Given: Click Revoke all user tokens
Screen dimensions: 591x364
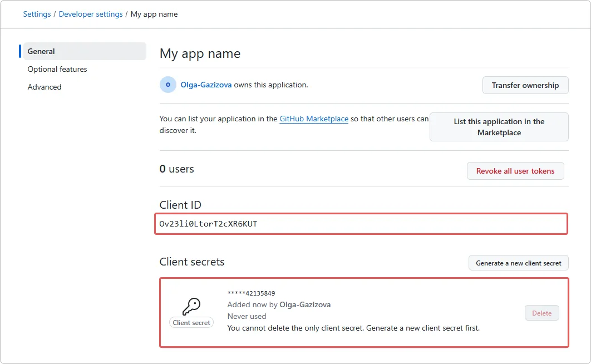Looking at the screenshot, I should 515,171.
